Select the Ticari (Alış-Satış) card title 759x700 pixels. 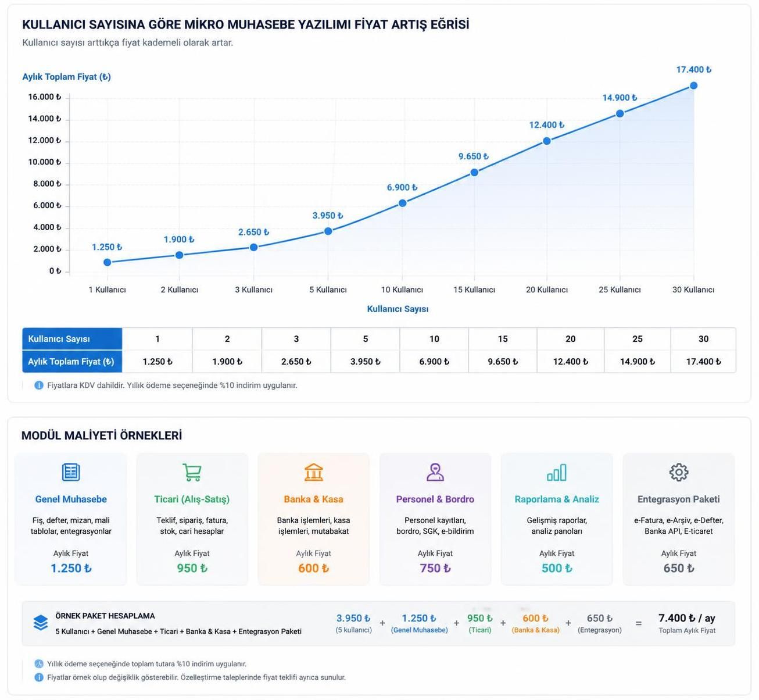point(192,499)
